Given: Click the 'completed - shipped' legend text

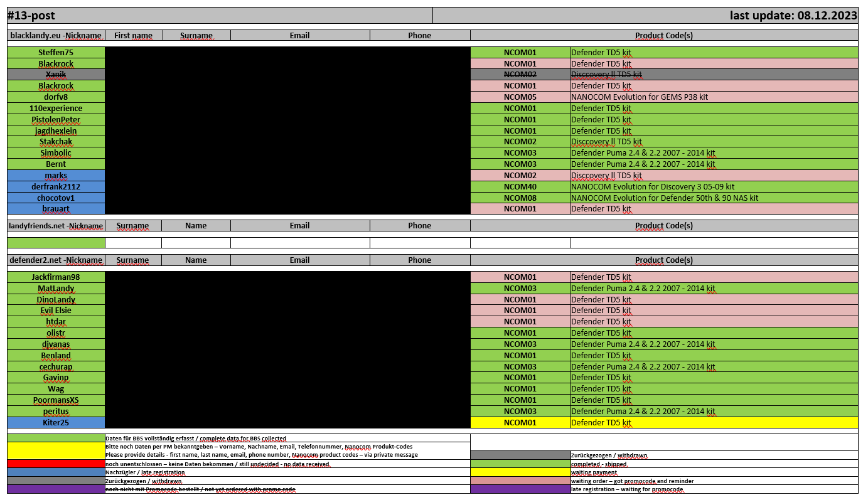Looking at the screenshot, I should pyautogui.click(x=599, y=464).
